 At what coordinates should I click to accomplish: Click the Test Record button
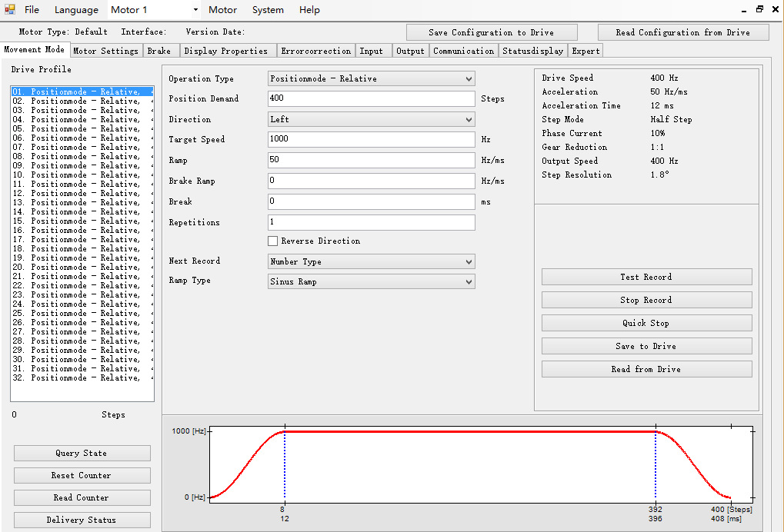coord(646,277)
